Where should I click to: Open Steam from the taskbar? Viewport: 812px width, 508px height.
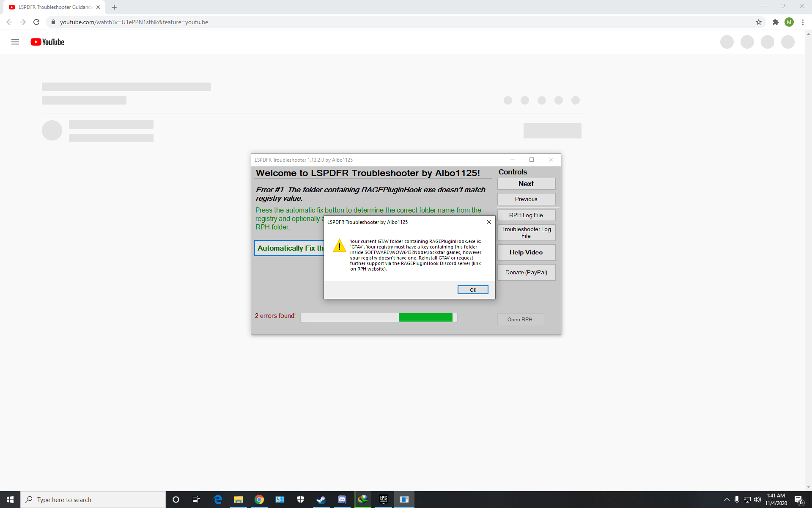(321, 500)
